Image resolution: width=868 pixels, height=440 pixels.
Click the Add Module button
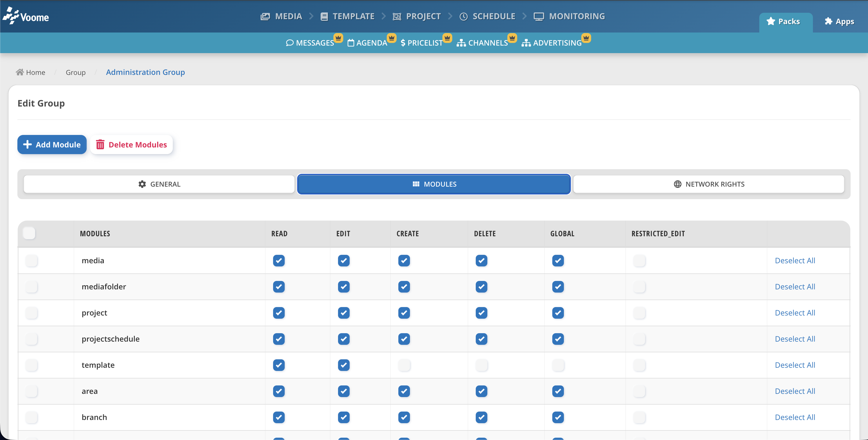click(x=52, y=145)
